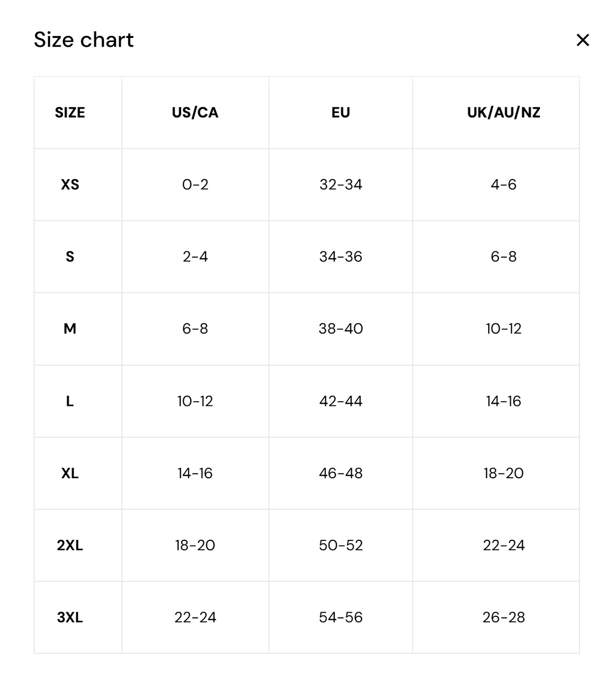Select the EU 38-40 cell for M
Image resolution: width=616 pixels, height=682 pixels.
pos(341,328)
